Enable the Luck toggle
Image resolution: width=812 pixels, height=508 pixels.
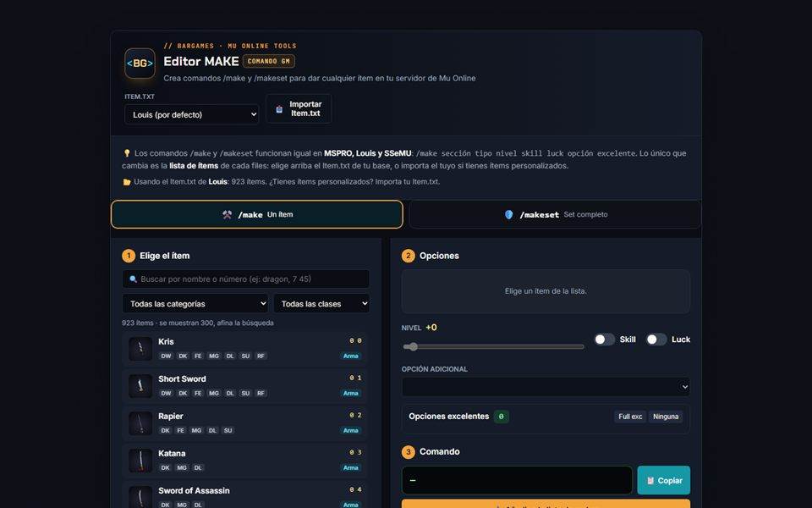click(656, 340)
